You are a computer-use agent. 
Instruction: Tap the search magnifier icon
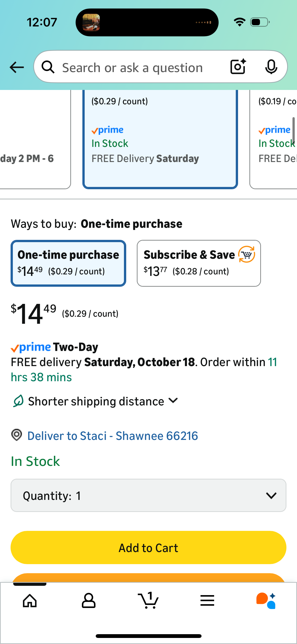tap(48, 67)
